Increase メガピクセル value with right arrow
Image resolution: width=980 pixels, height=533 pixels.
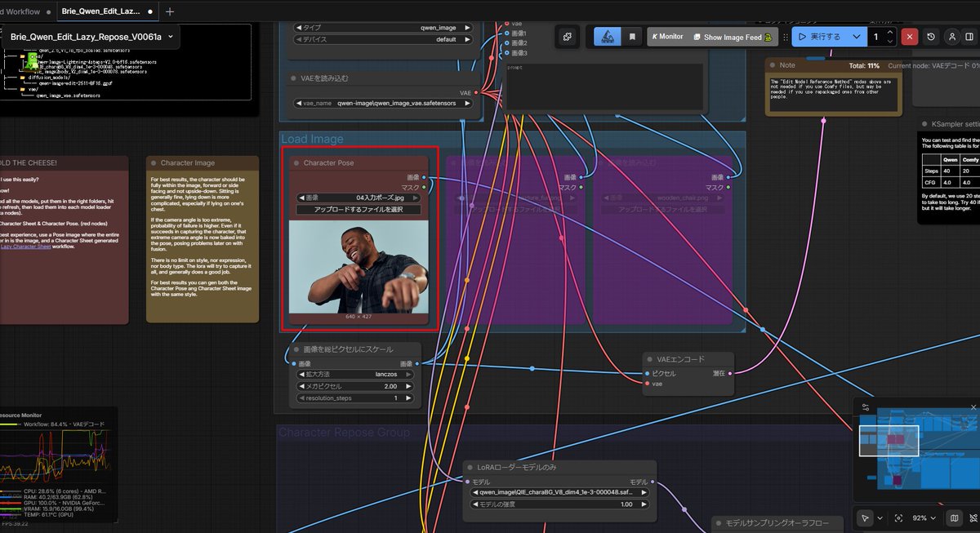coord(410,386)
